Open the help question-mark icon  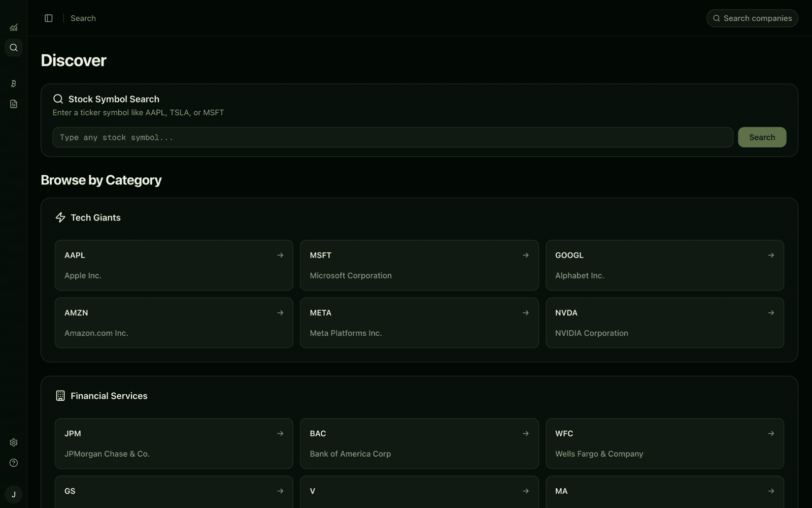(14, 463)
